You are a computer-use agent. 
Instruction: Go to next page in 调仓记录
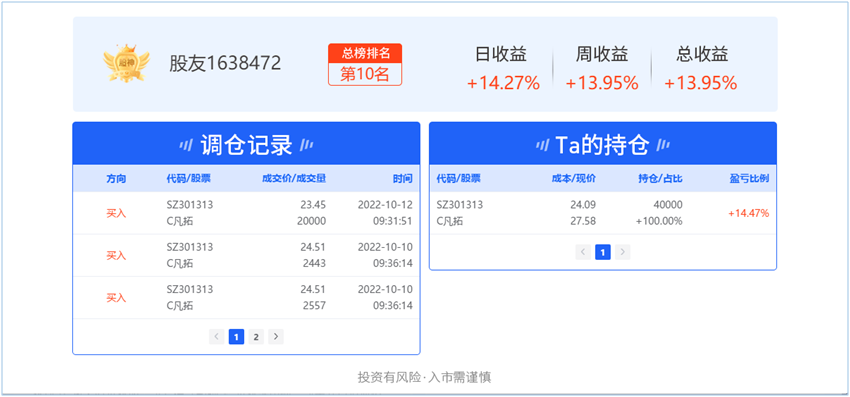pos(276,337)
